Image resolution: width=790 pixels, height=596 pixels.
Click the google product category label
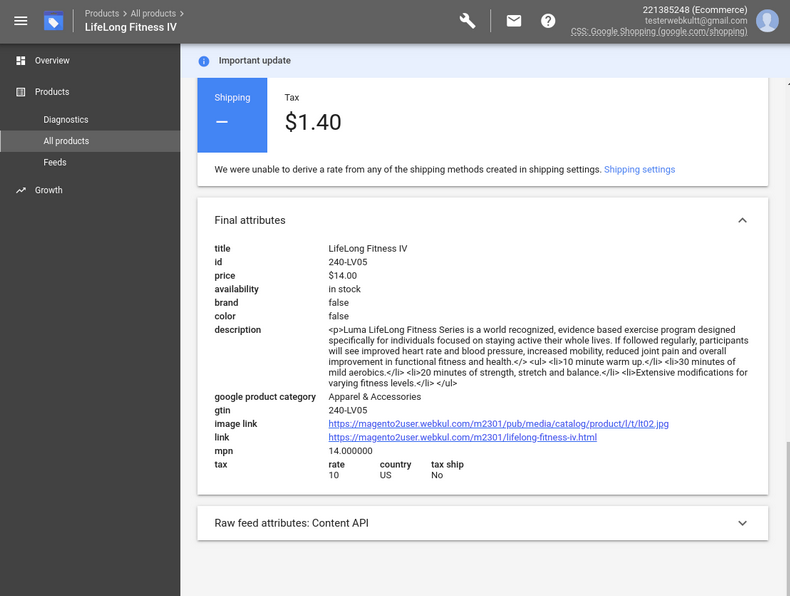click(x=265, y=397)
